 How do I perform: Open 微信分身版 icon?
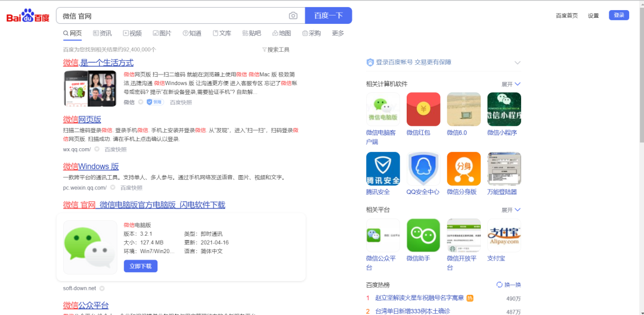pos(464,169)
